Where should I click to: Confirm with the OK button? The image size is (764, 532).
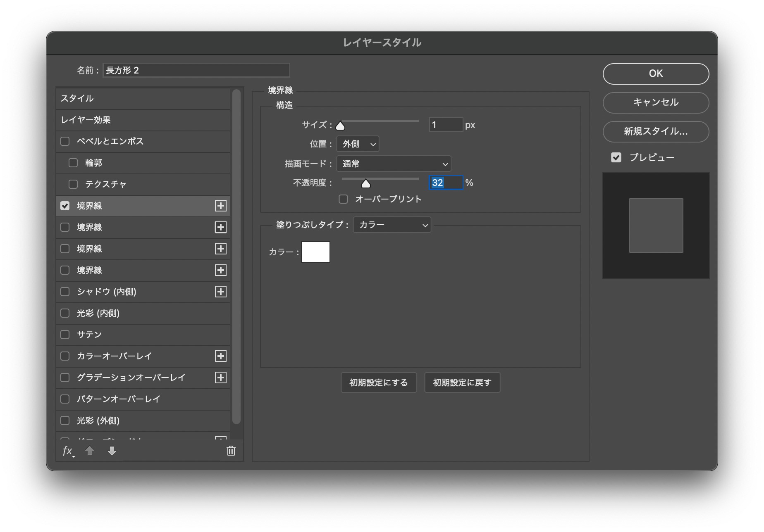656,74
